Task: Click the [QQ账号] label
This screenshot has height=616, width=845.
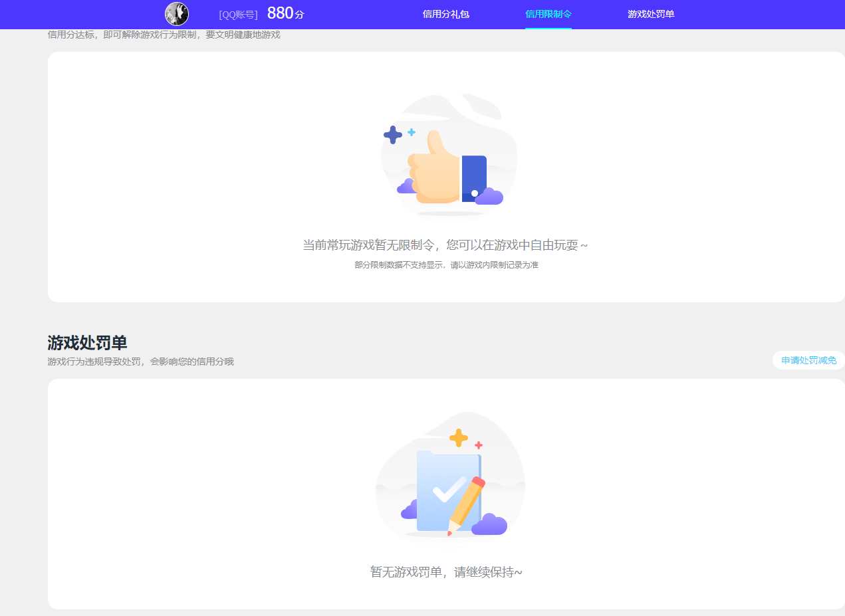Action: pyautogui.click(x=238, y=15)
